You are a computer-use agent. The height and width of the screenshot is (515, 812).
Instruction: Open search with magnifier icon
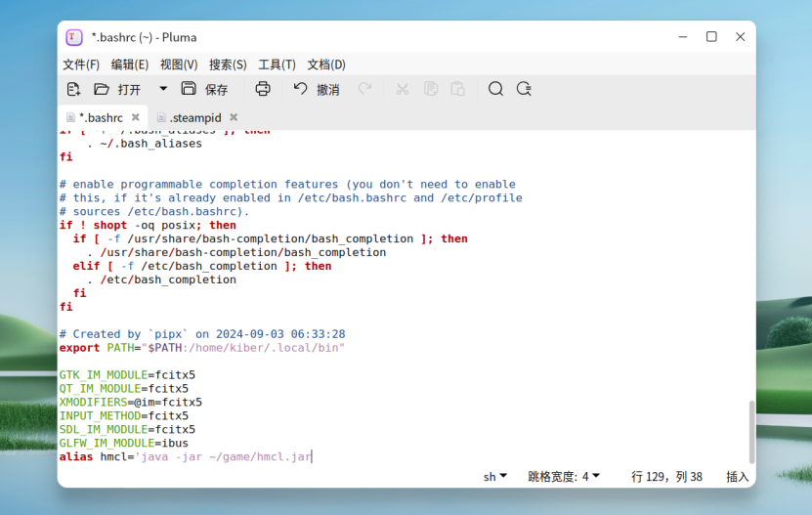pos(495,89)
